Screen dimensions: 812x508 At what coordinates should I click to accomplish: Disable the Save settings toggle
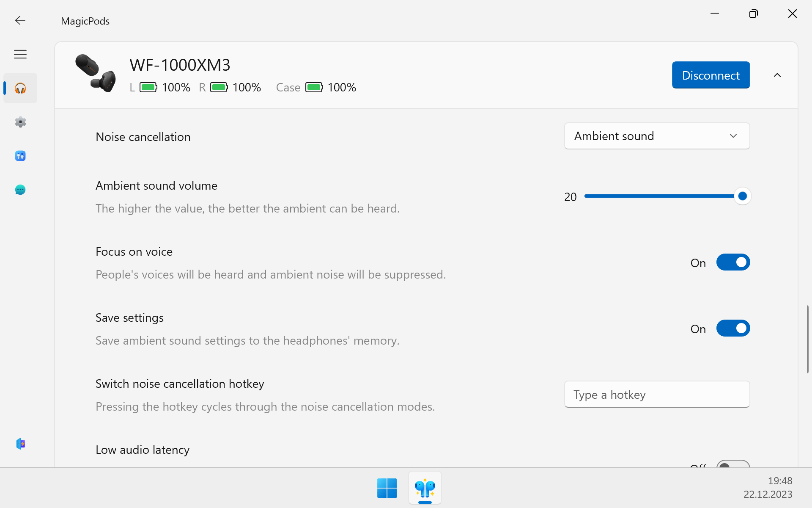tap(733, 329)
